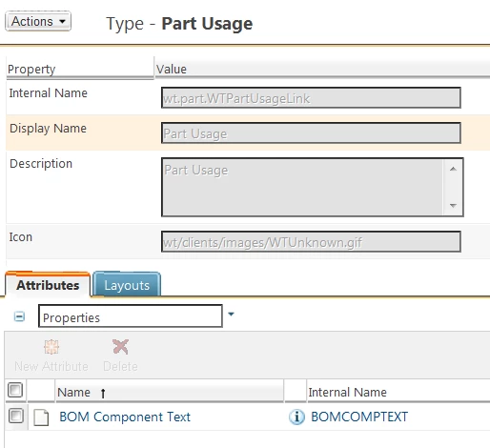Click the Property column header
This screenshot has height=448, width=490.
[x=80, y=69]
